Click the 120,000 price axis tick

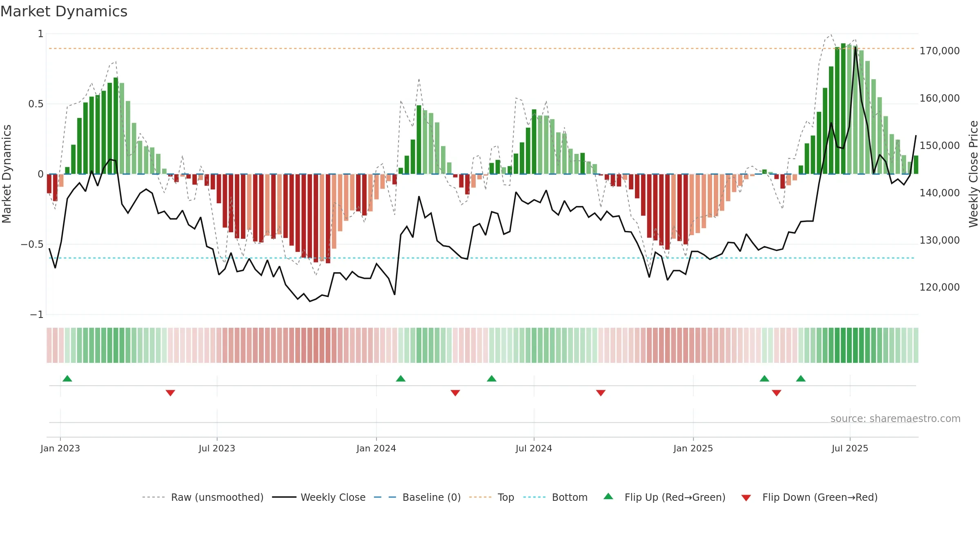tap(940, 287)
